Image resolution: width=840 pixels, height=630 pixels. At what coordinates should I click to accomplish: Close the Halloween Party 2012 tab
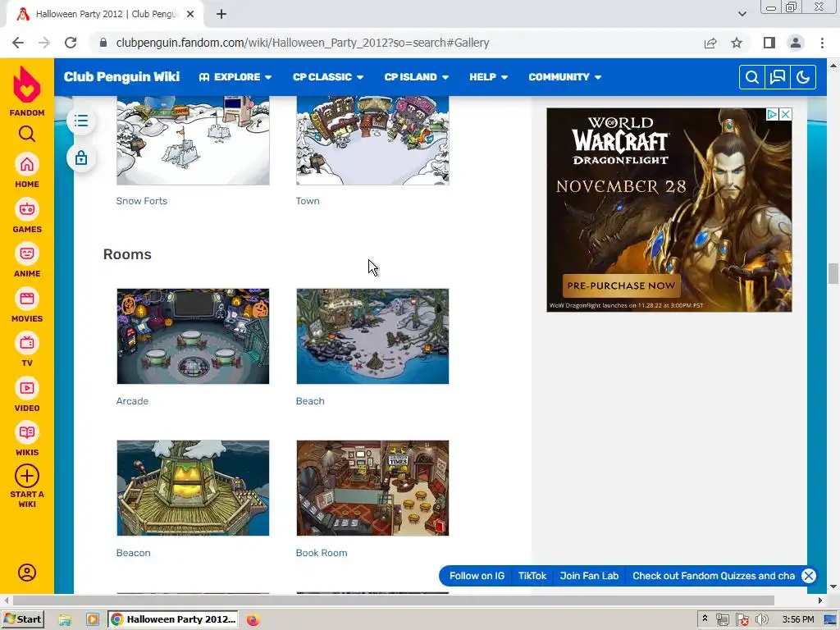click(x=190, y=15)
